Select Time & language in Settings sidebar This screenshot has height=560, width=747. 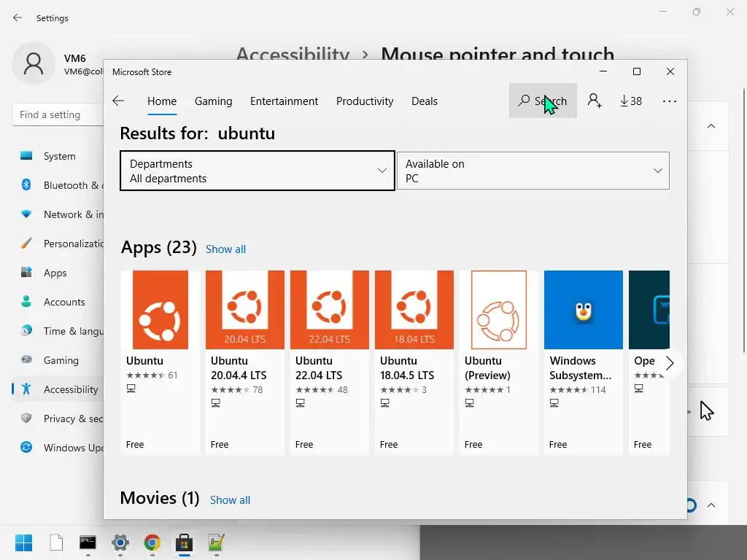point(58,331)
